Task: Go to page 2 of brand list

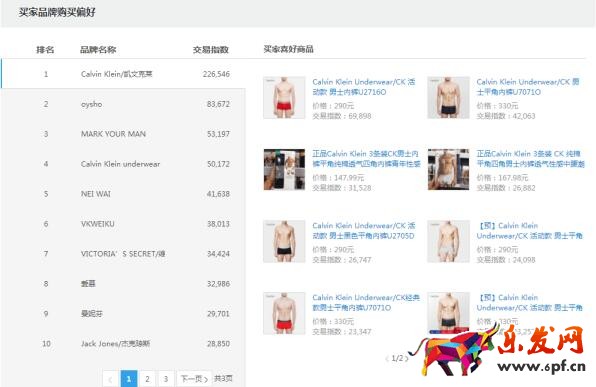Action: point(147,379)
